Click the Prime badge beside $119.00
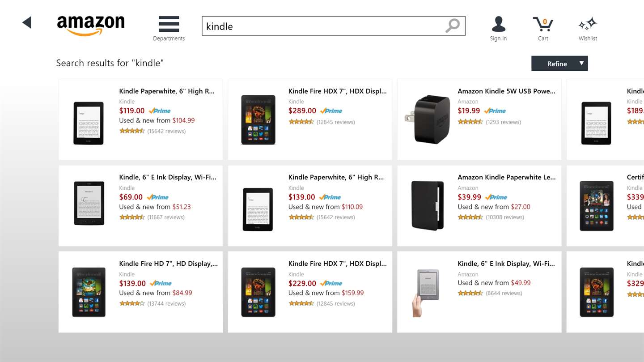Viewport: 644px width, 362px height. [x=160, y=111]
